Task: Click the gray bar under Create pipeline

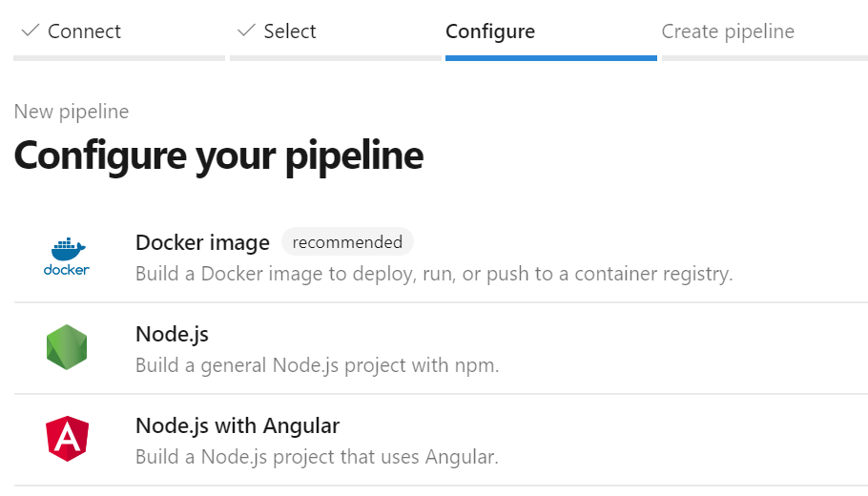Action: (765, 58)
